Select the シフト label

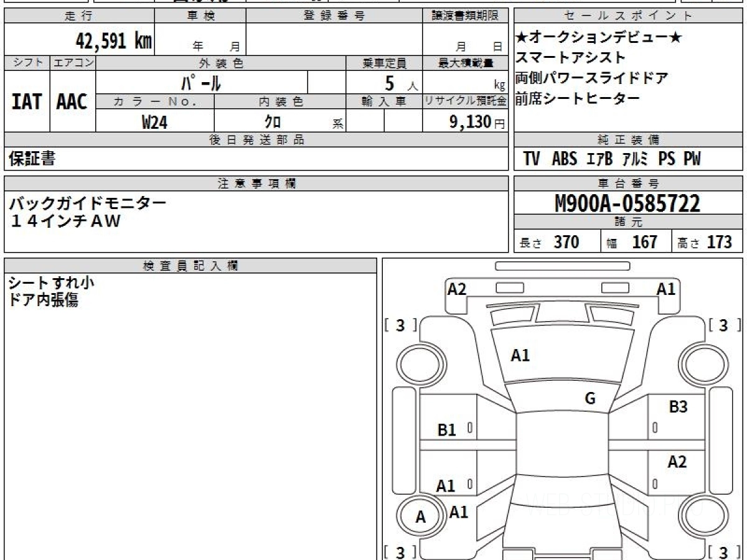(x=27, y=63)
